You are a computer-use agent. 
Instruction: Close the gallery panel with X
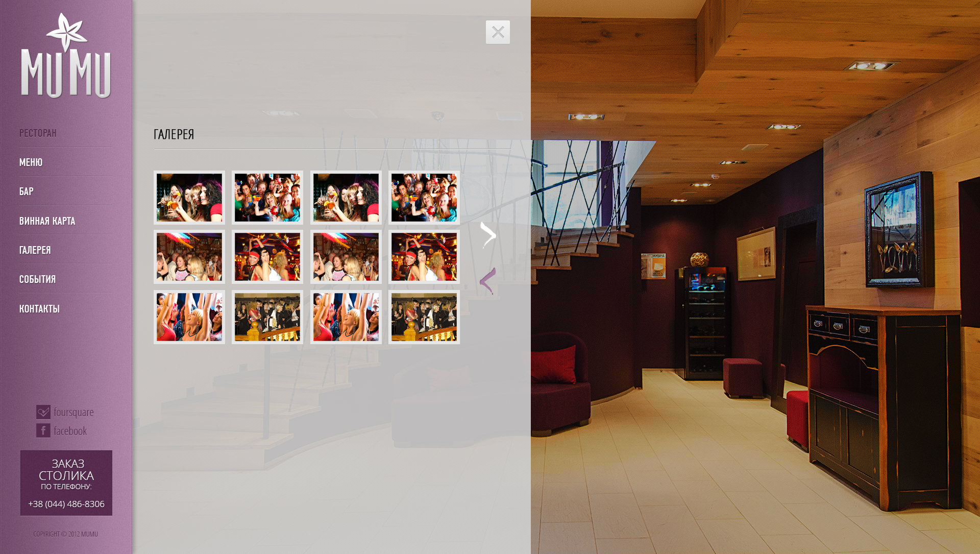click(498, 32)
